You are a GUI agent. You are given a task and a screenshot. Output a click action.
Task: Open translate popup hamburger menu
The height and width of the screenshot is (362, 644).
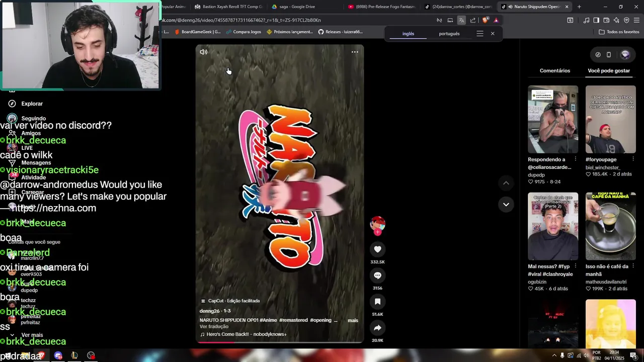[480, 34]
